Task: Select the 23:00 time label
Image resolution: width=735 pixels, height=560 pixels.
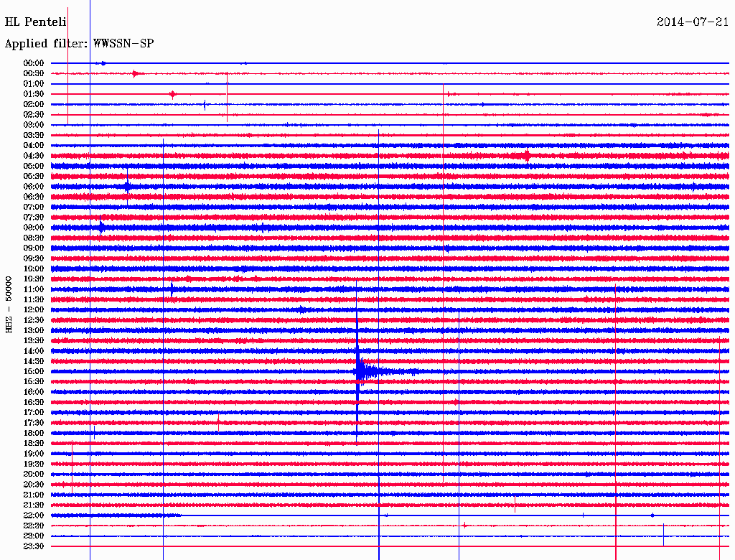Action: click(x=33, y=536)
